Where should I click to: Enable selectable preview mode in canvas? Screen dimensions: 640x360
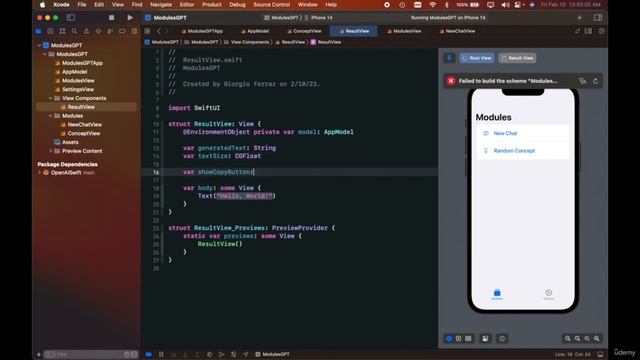(x=458, y=338)
